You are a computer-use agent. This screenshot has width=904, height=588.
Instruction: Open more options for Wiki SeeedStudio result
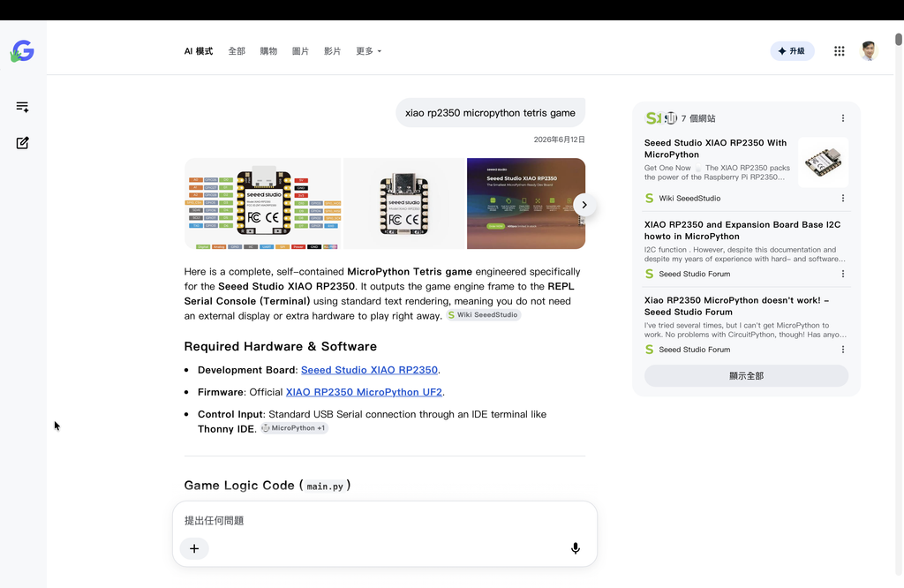pyautogui.click(x=843, y=199)
